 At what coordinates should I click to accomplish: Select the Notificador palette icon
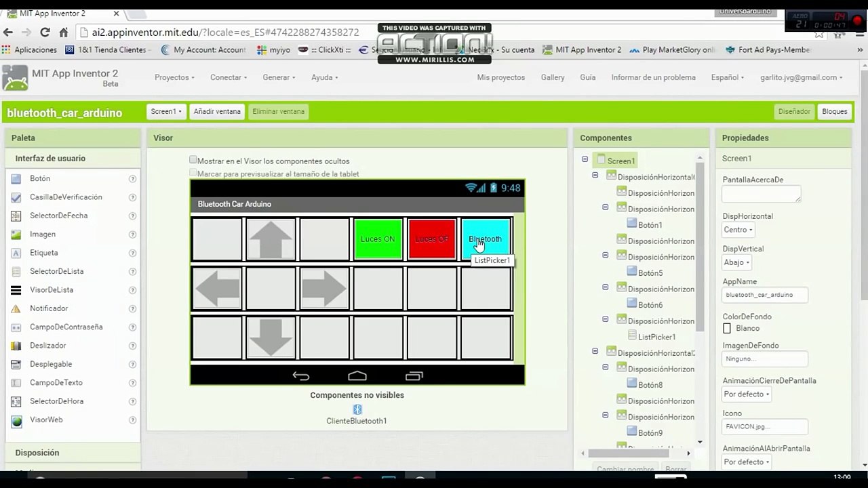point(16,308)
